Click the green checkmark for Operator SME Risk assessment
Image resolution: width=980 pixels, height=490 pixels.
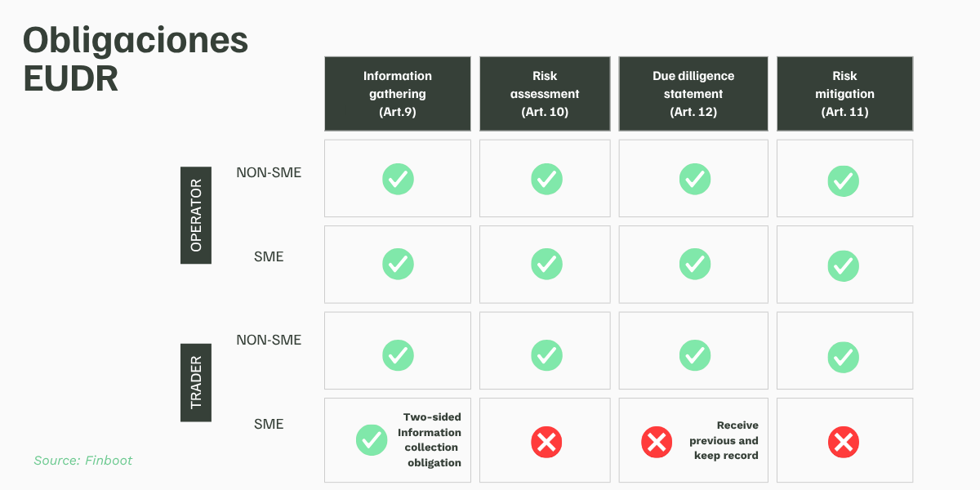coord(546,264)
